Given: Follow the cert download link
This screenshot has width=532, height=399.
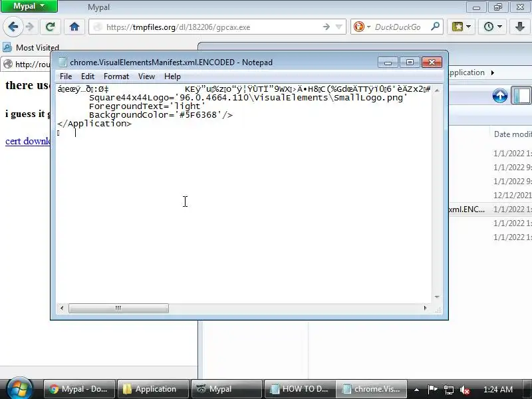Looking at the screenshot, I should pos(28,141).
